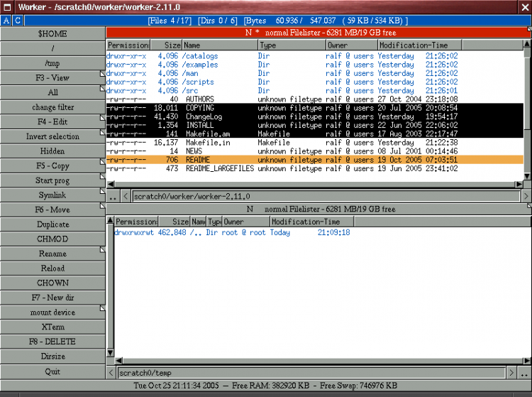532x397 pixels.
Task: Click left arrow beside lower path field
Action: [x=111, y=373]
